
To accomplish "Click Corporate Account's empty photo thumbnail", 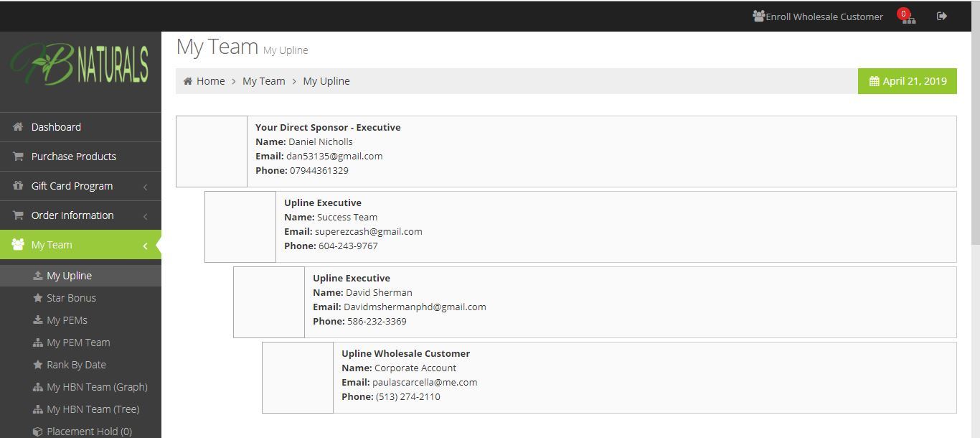I will [298, 378].
